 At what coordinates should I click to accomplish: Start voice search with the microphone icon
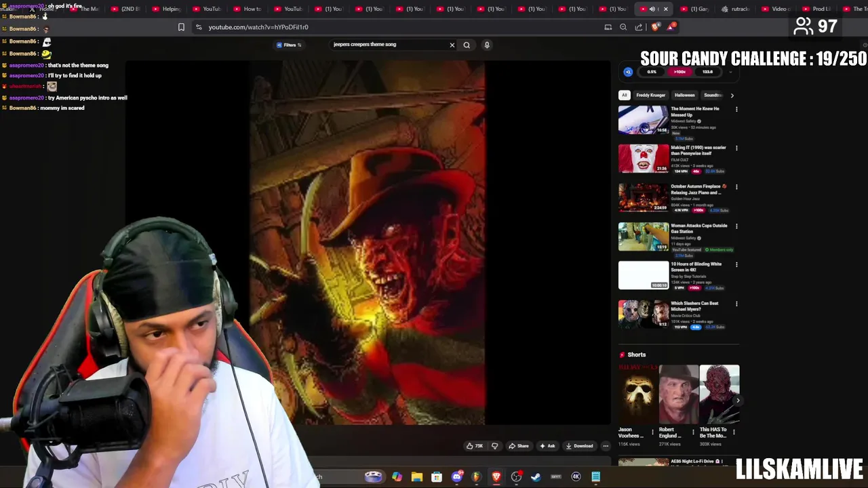coord(486,45)
